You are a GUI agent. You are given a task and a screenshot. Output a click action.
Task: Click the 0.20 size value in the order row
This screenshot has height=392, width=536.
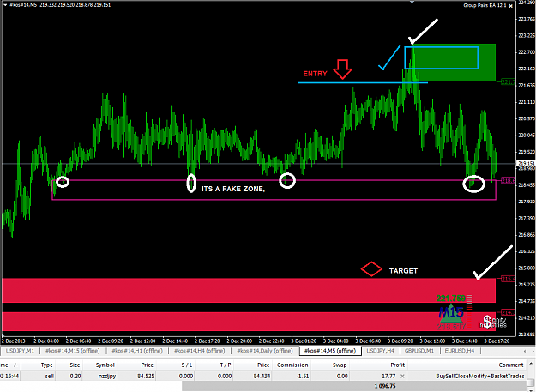pyautogui.click(x=75, y=376)
